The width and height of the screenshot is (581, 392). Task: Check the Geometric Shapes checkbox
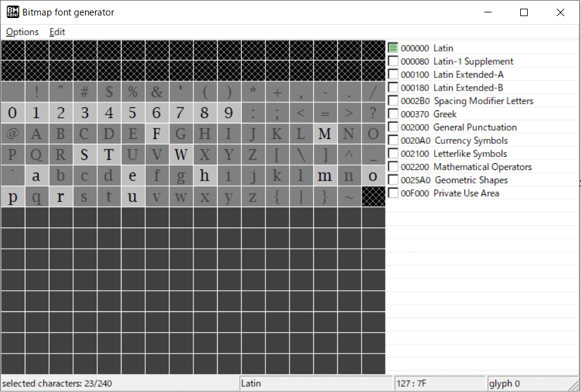click(393, 180)
